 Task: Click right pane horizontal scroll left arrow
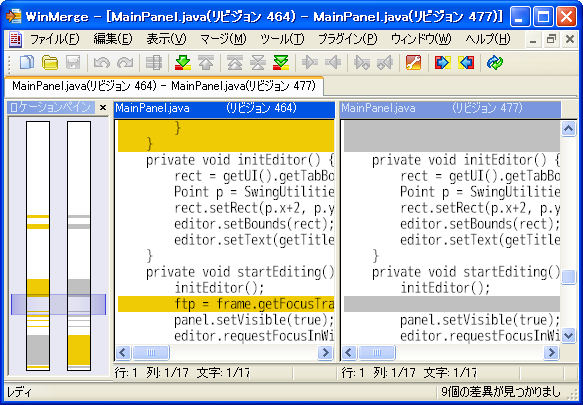tap(349, 352)
